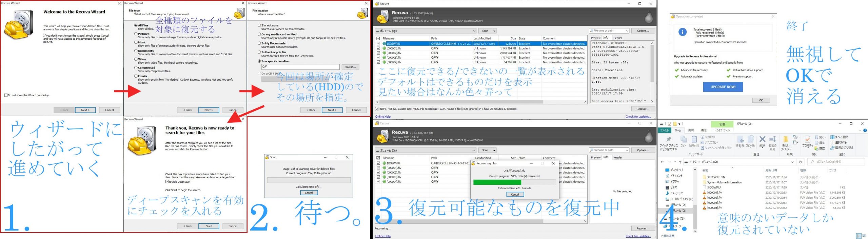868x239 pixels.
Task: Uncheck [000002].flv checkbox in top Recuva list
Action: (x=378, y=53)
